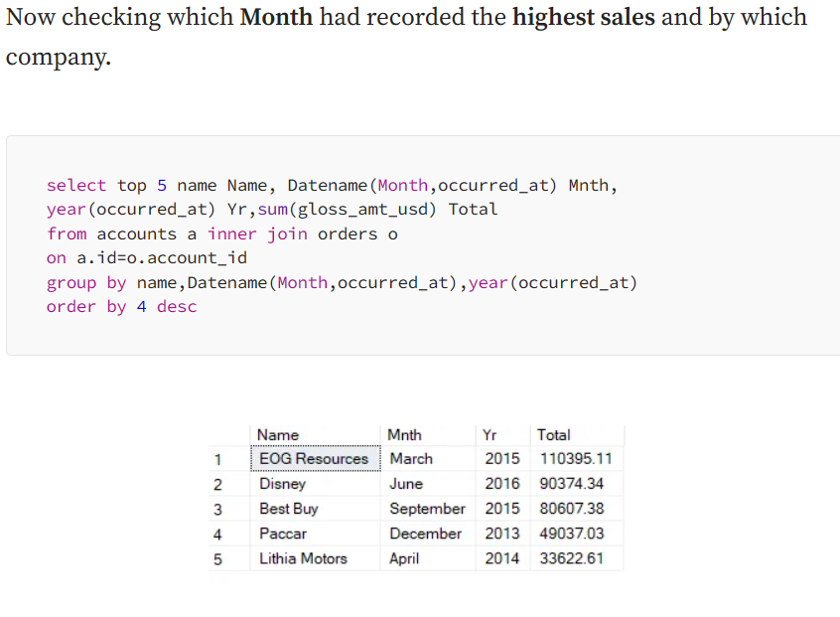Select row number 1 header
Screen dimensions: 840x617
pos(229,459)
